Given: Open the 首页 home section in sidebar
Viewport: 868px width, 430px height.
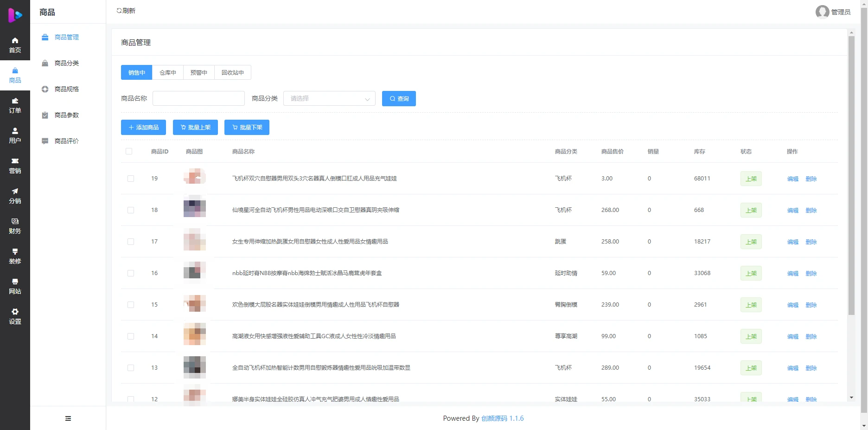Looking at the screenshot, I should pyautogui.click(x=15, y=44).
